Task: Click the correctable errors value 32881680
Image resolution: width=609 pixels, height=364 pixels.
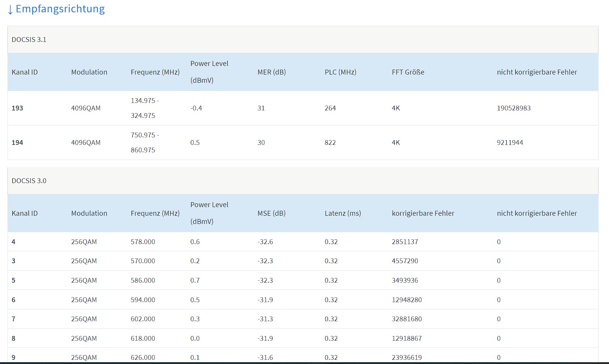Action: pyautogui.click(x=407, y=319)
